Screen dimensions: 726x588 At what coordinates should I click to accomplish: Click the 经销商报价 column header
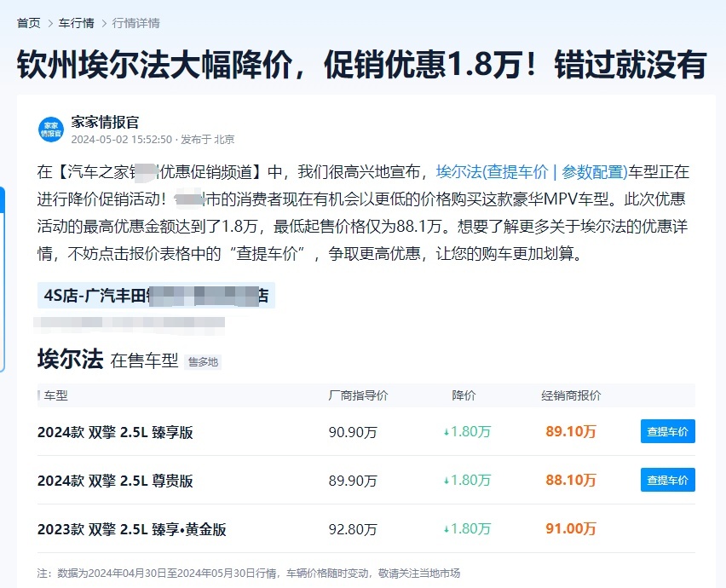coord(572,395)
